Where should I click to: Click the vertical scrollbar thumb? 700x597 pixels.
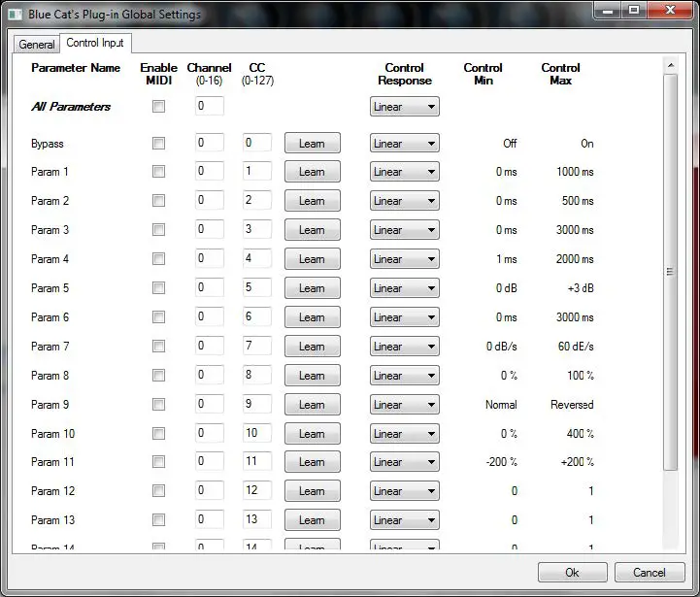pyautogui.click(x=670, y=272)
